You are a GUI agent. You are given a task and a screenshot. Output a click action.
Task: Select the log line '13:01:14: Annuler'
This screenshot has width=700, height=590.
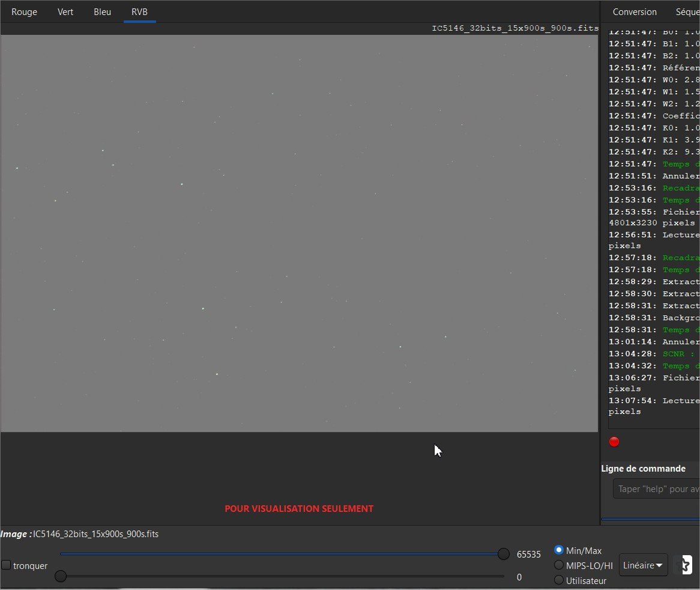pyautogui.click(x=654, y=342)
